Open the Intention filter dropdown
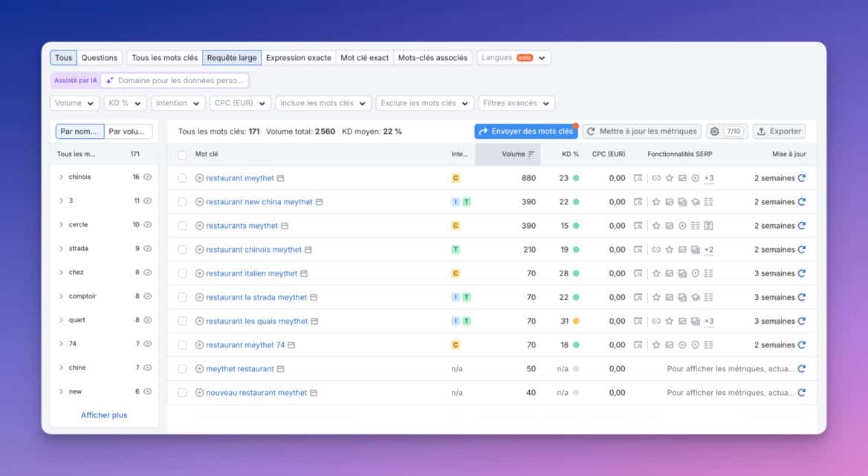Image resolution: width=868 pixels, height=476 pixels. [x=178, y=103]
